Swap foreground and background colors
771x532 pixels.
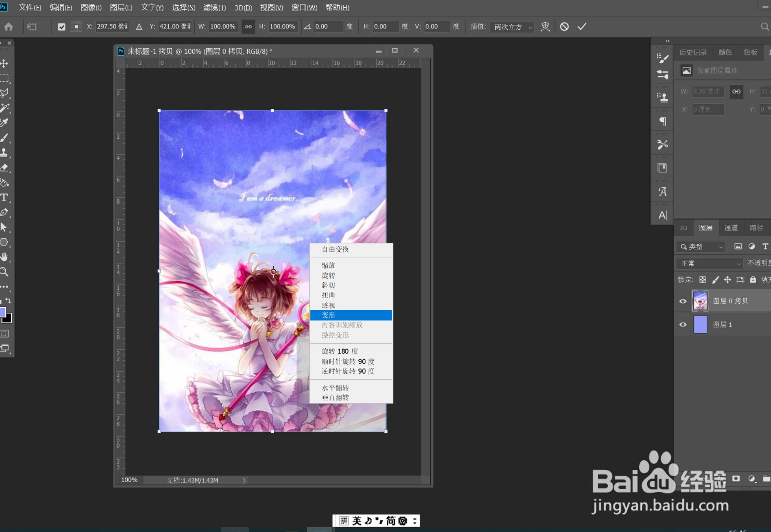coord(8,300)
